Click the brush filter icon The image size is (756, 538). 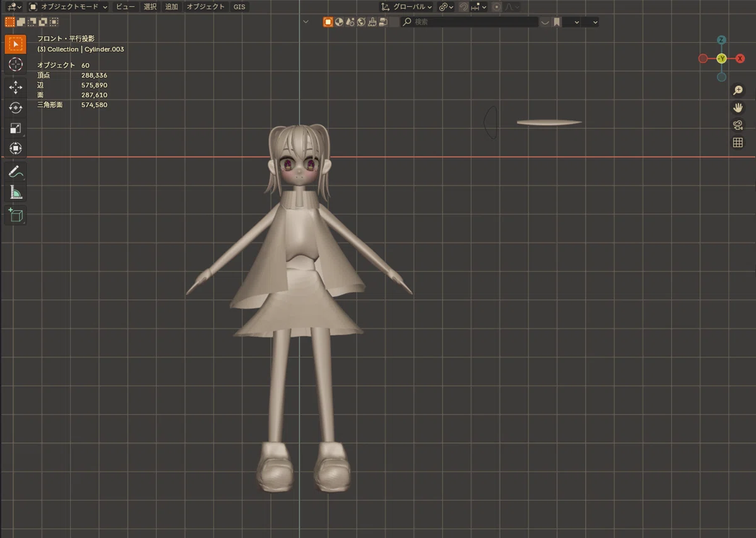click(372, 21)
